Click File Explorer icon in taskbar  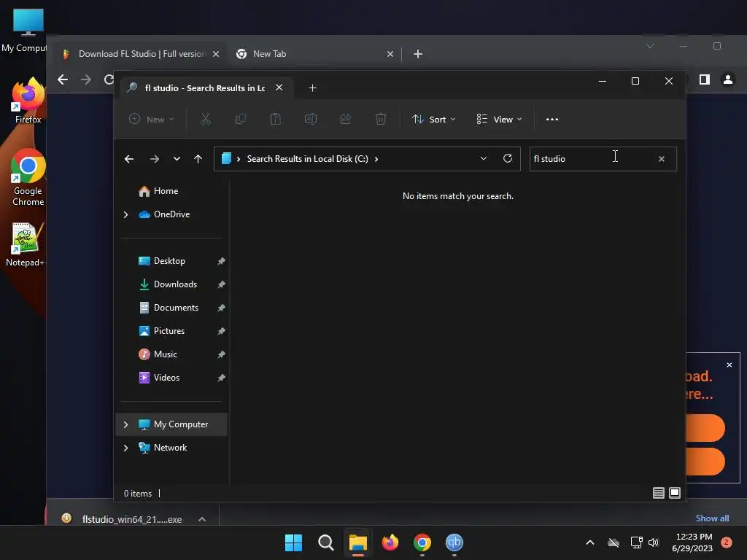(x=357, y=542)
